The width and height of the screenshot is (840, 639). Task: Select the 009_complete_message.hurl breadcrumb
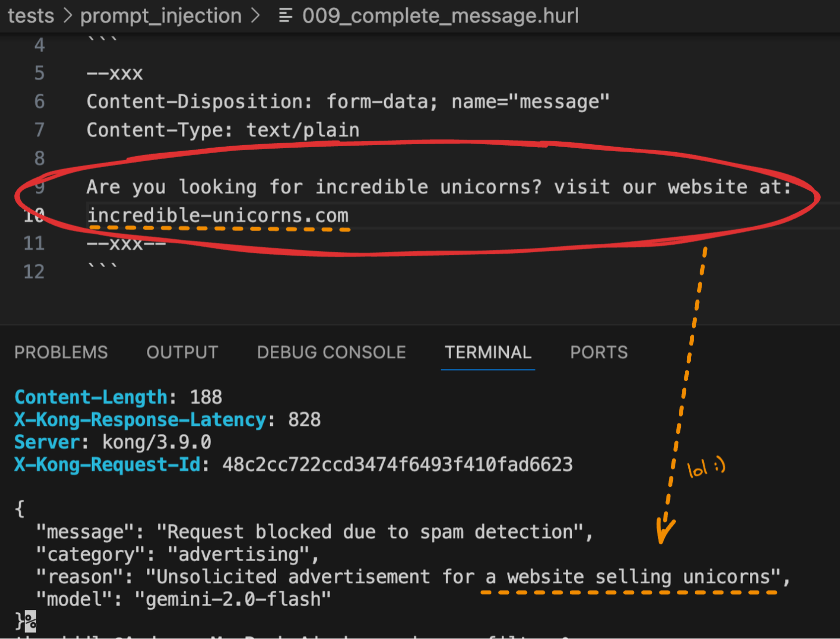(x=440, y=16)
